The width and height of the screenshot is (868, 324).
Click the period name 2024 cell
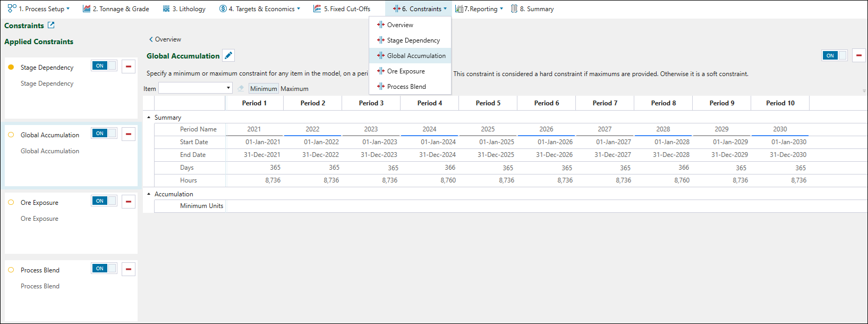[x=429, y=129]
